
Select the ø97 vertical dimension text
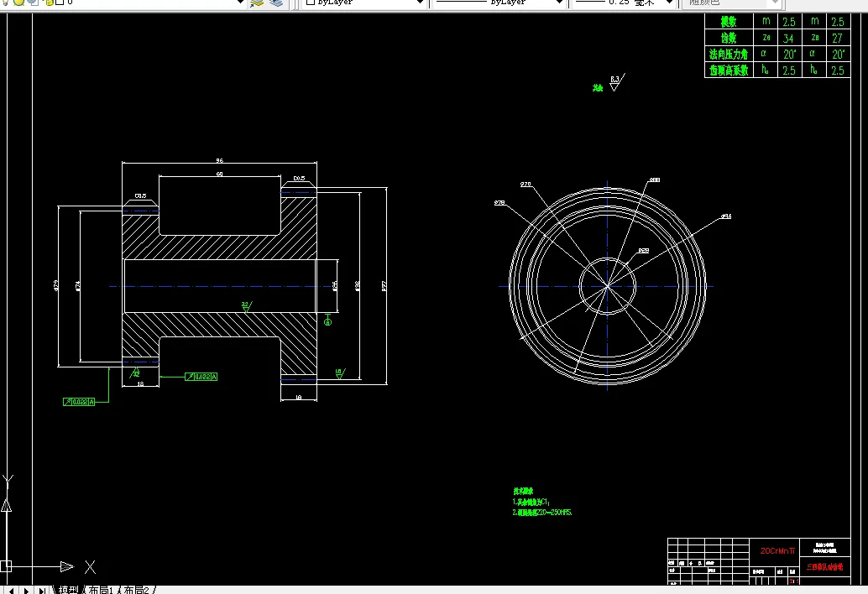384,286
